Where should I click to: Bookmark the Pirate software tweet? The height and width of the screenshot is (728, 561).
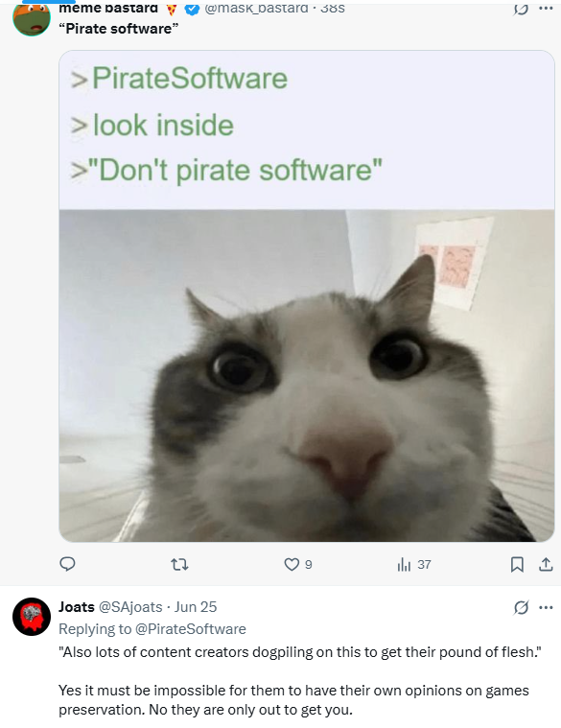pos(517,565)
